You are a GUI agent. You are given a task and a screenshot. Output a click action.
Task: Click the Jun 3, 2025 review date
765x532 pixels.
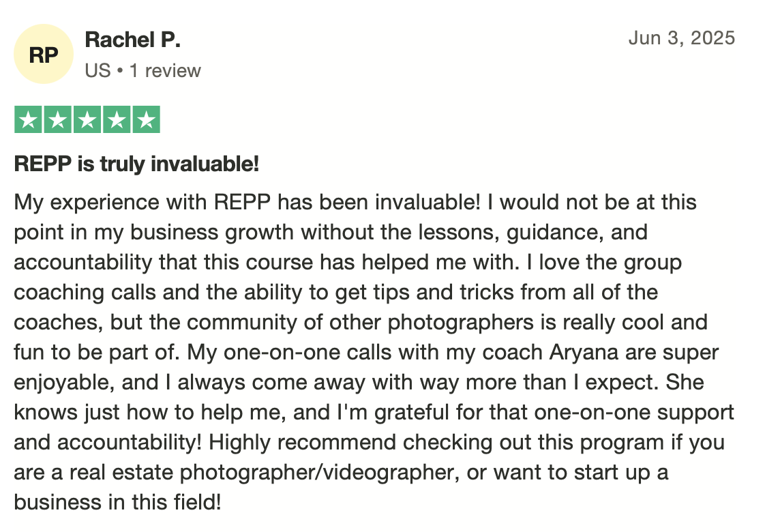pyautogui.click(x=682, y=38)
